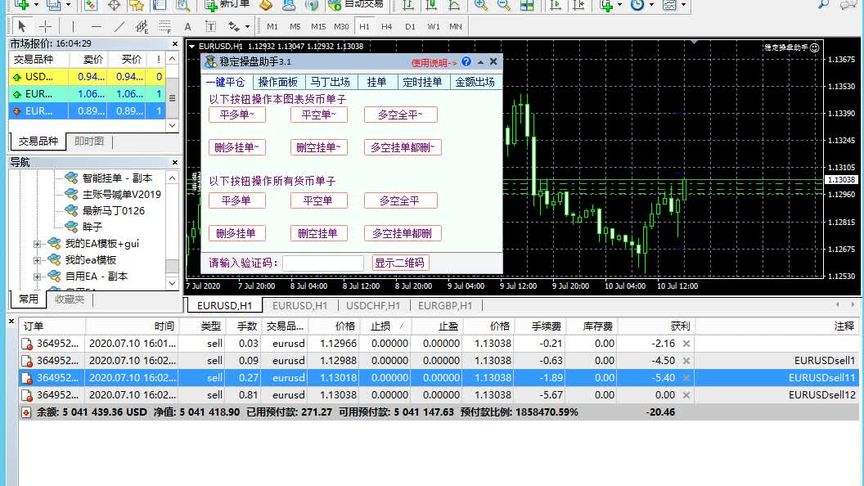The width and height of the screenshot is (864, 486).
Task: Switch chart timeframe to M15
Action: pyautogui.click(x=318, y=26)
